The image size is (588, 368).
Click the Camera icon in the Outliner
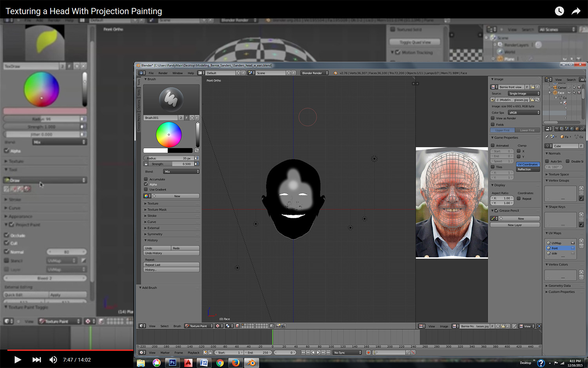point(555,87)
